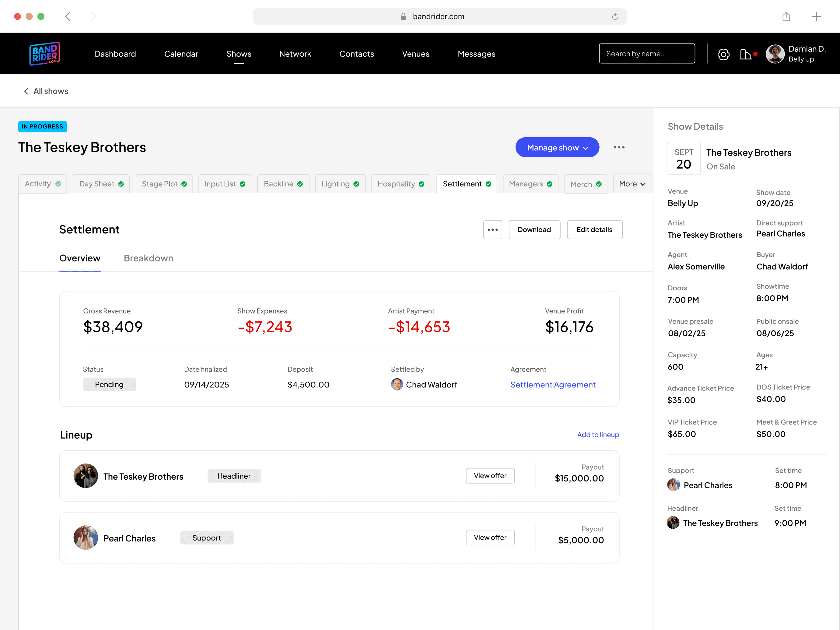Reload page via browser refresh icon
840x630 pixels.
click(x=615, y=17)
